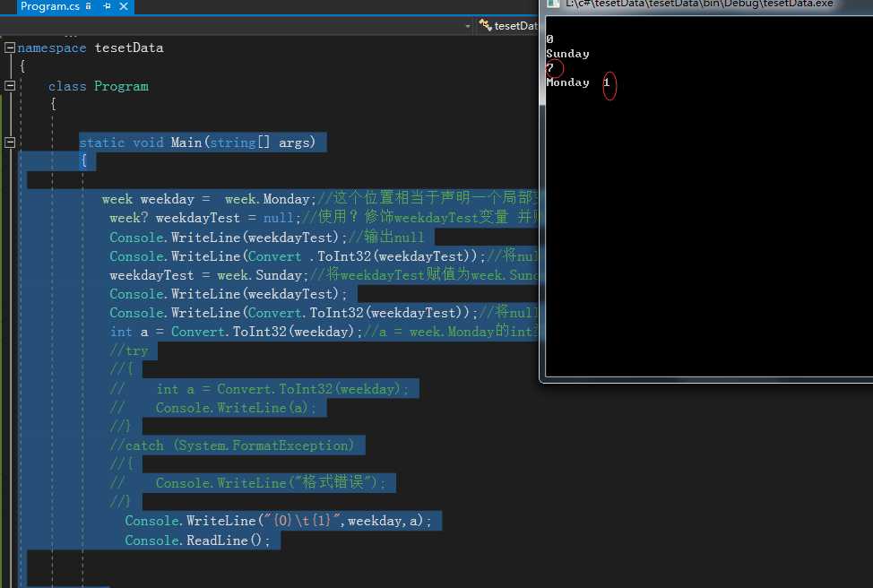
Task: Click 'Monday' in the console output
Action: (x=567, y=82)
